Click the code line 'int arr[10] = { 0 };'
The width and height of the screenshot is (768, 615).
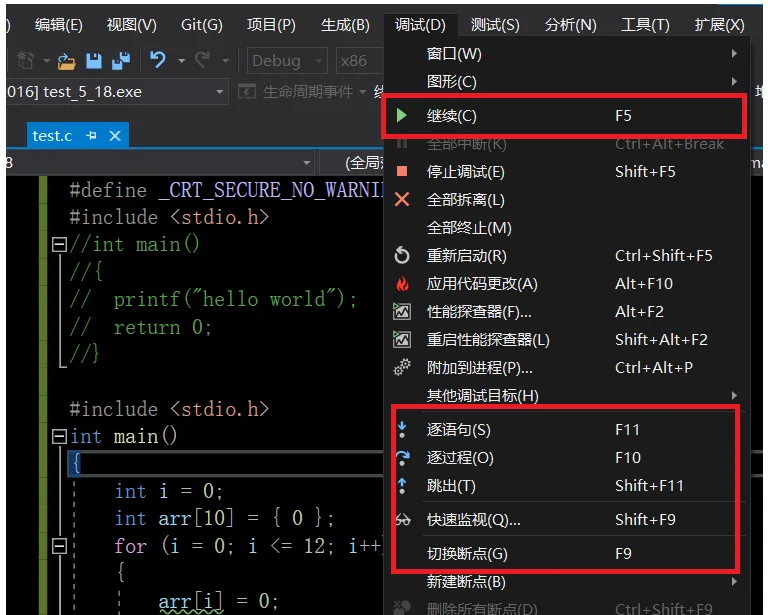tap(224, 518)
